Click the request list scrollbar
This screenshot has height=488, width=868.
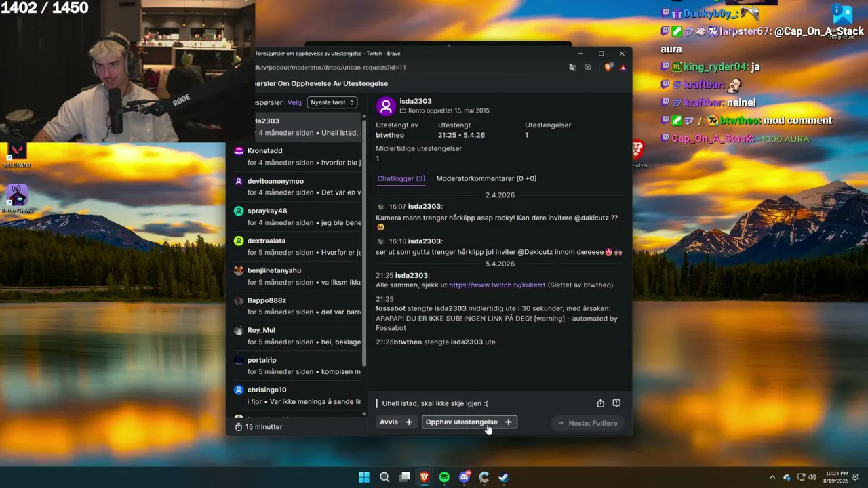point(364,244)
